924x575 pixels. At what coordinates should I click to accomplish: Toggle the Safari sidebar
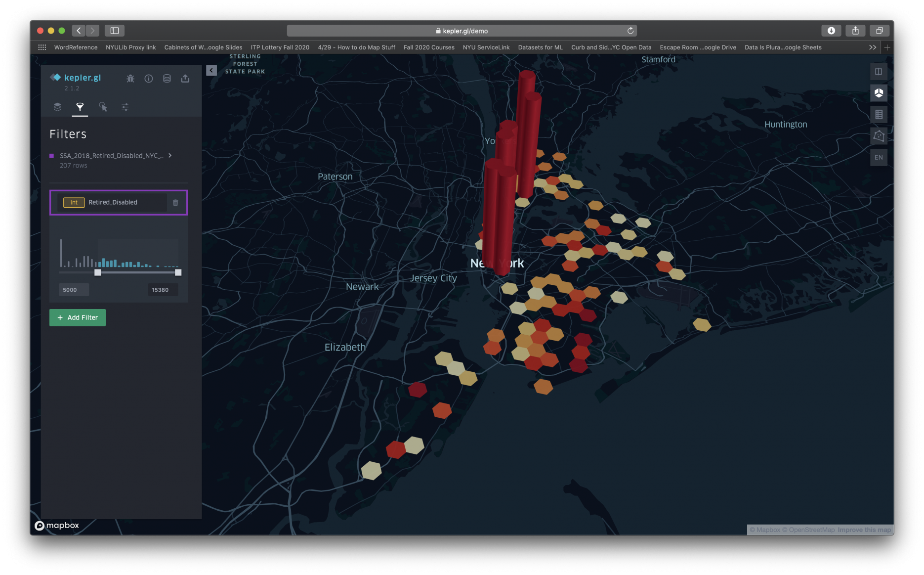coord(115,31)
